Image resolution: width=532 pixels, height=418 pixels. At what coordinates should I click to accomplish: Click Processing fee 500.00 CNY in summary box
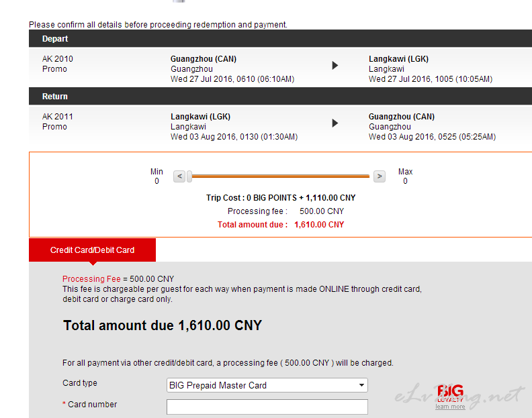click(285, 211)
